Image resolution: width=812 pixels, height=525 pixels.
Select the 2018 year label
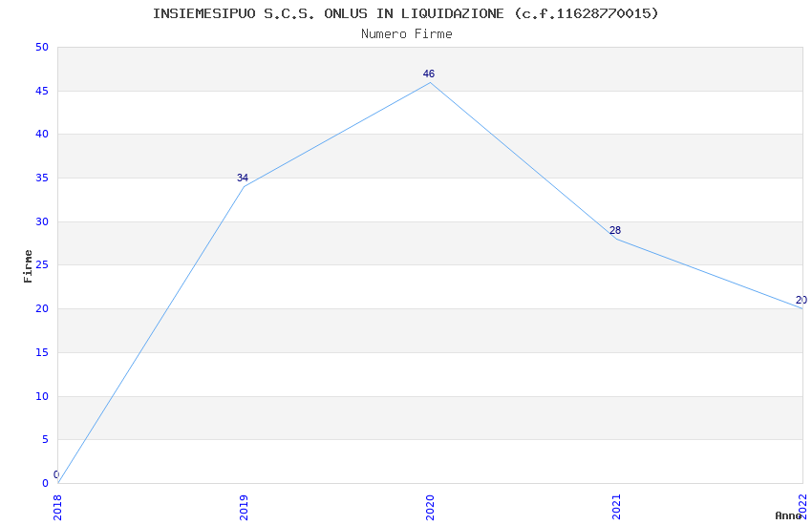(x=57, y=507)
